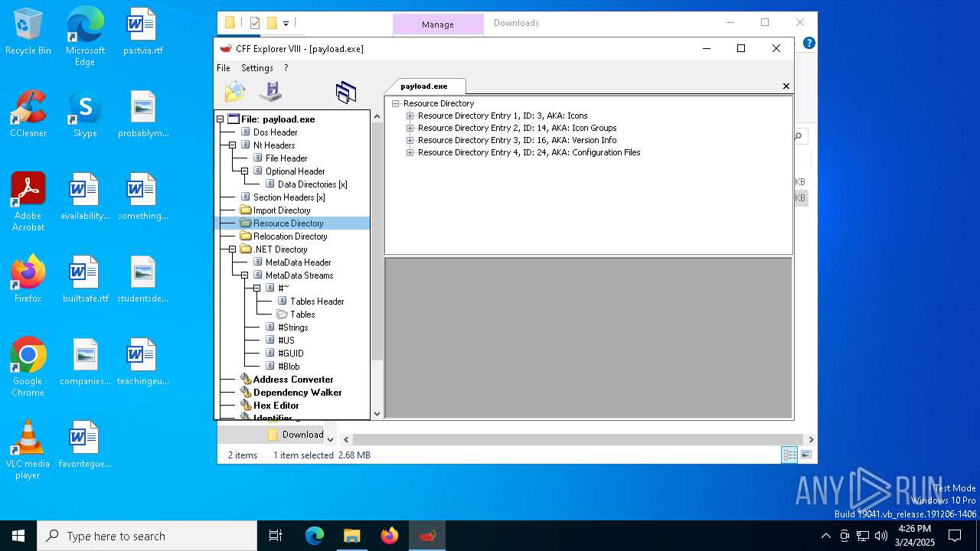Open Task View on the taskbar
Viewport: 980px width, 551px height.
point(276,536)
